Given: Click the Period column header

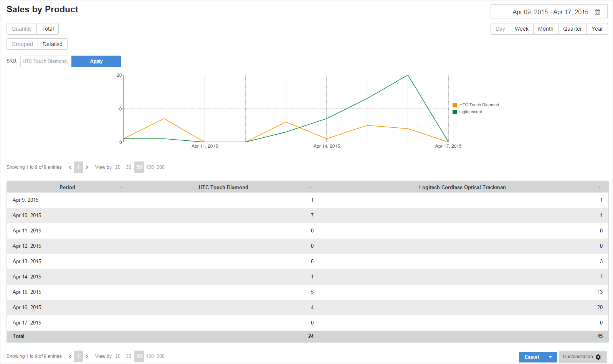Looking at the screenshot, I should click(67, 187).
